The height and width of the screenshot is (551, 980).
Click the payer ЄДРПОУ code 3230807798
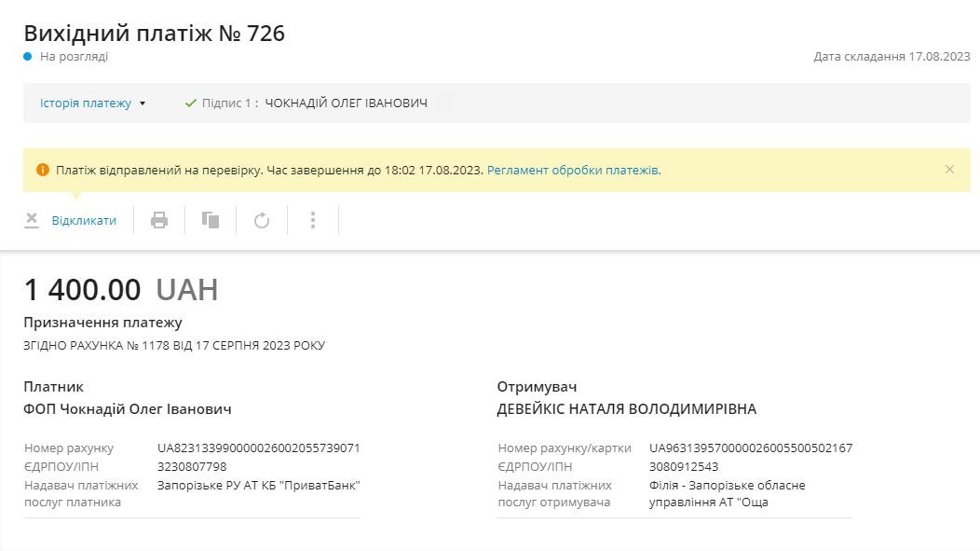(x=192, y=466)
